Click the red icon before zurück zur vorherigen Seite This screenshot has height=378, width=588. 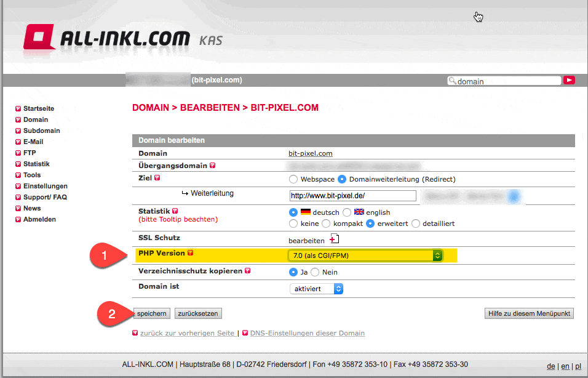point(135,333)
